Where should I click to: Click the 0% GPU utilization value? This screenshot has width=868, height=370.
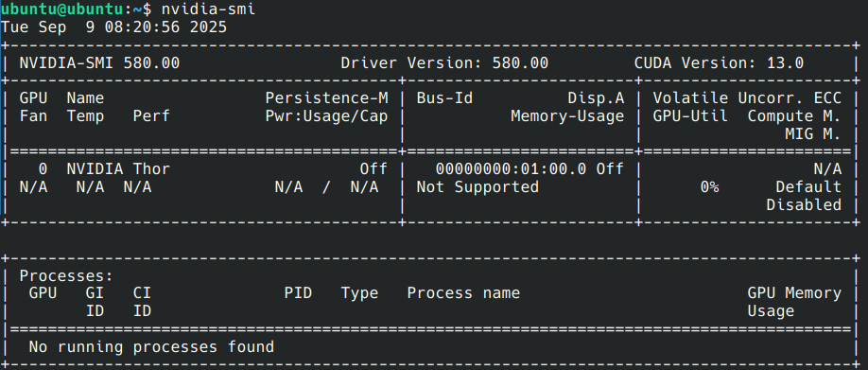(x=710, y=186)
